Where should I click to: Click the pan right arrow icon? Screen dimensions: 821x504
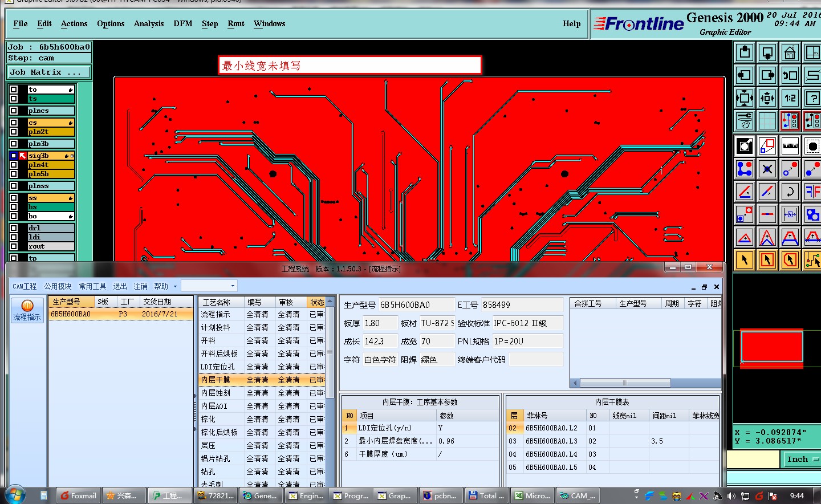point(767,75)
